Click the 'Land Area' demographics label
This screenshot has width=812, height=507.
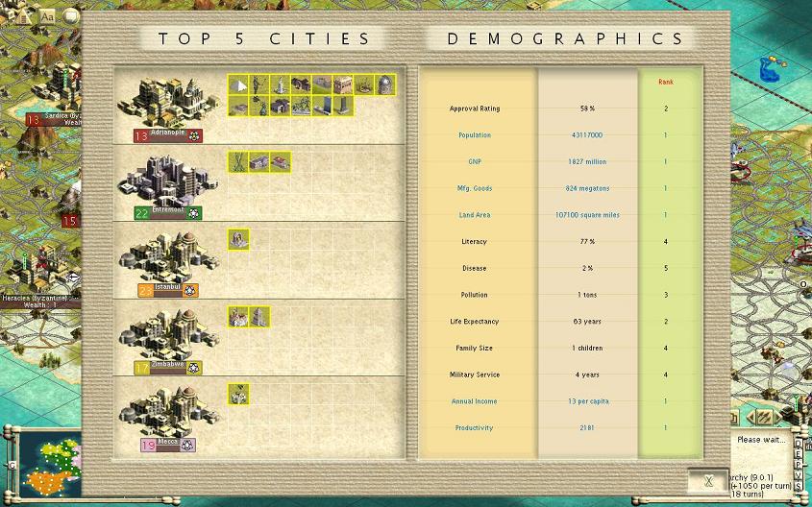pos(475,215)
